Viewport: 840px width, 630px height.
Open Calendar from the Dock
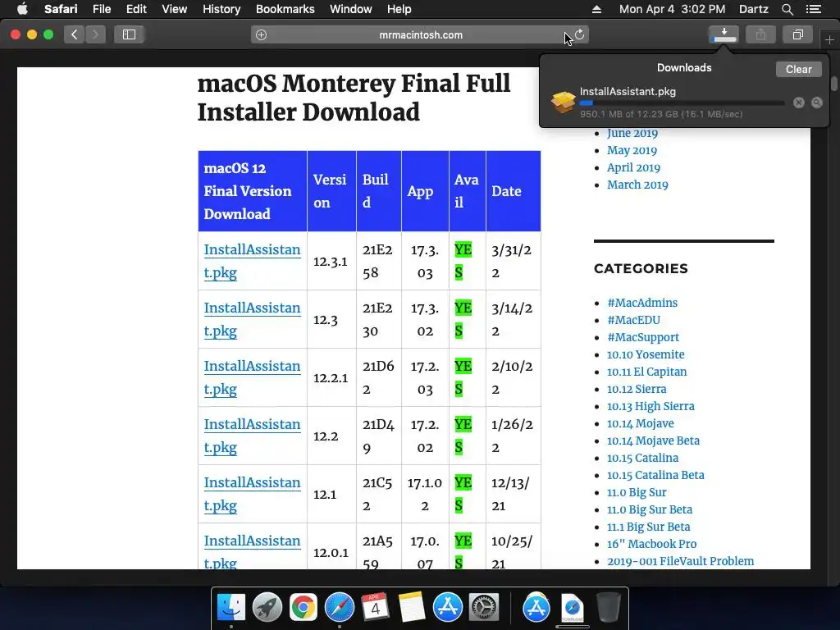tap(375, 608)
